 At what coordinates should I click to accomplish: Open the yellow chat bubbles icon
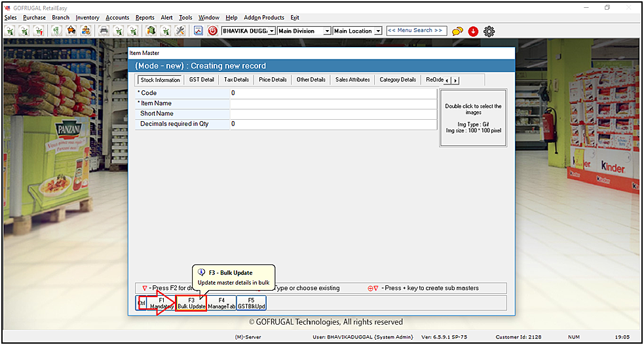[x=457, y=31]
